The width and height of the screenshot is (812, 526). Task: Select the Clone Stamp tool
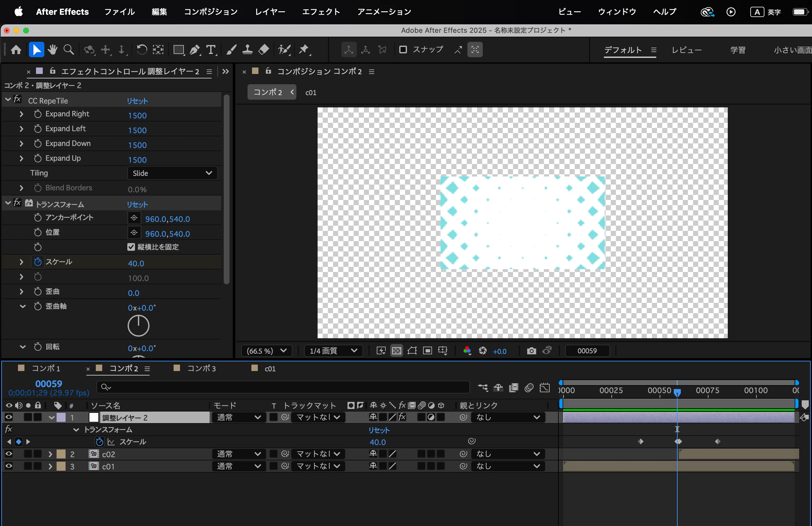(247, 50)
